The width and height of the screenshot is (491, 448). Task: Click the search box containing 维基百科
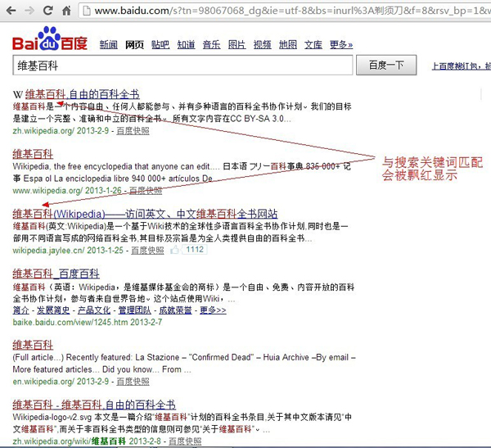pos(180,65)
